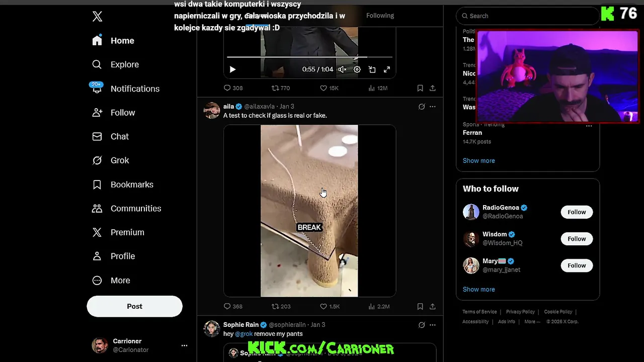Unmute the video with the speaker icon

coord(342,69)
